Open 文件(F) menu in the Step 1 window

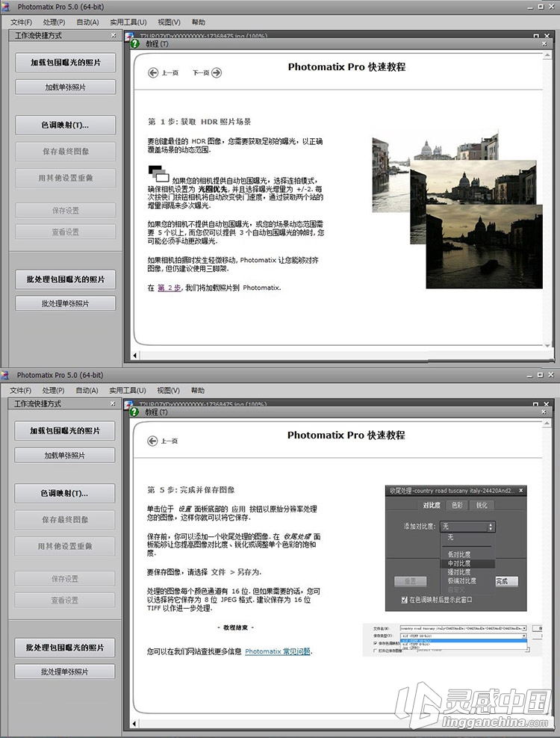[x=21, y=22]
